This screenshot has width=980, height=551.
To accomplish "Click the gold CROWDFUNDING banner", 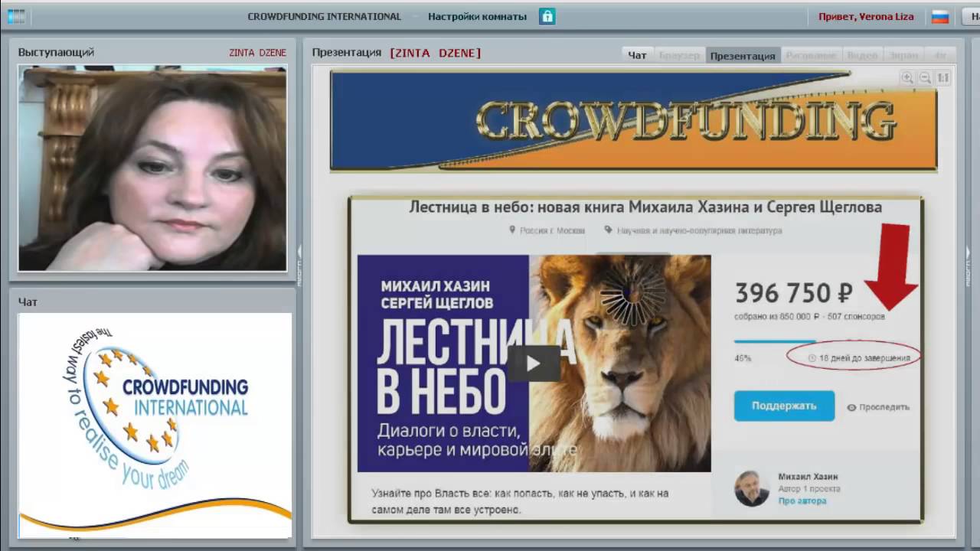I will click(x=633, y=120).
